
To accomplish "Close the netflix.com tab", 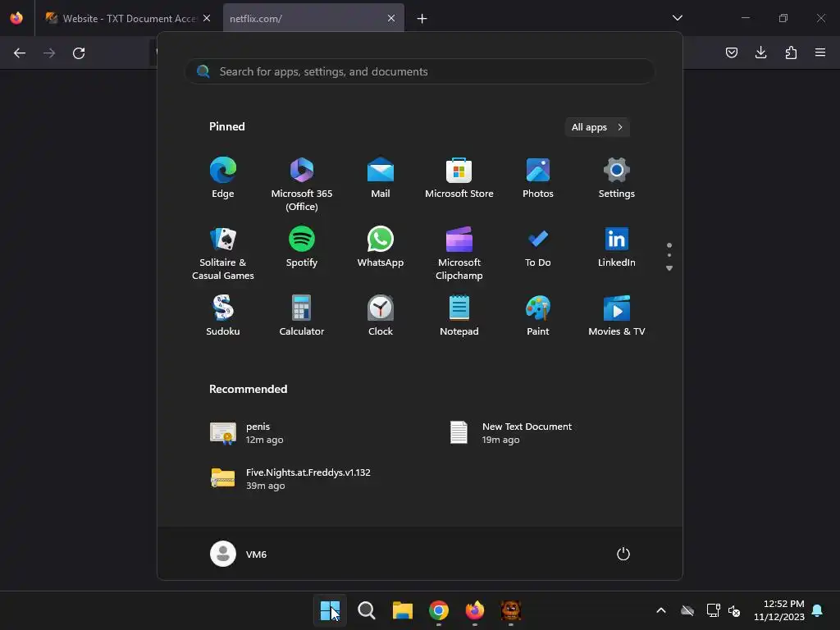I will pos(391,18).
